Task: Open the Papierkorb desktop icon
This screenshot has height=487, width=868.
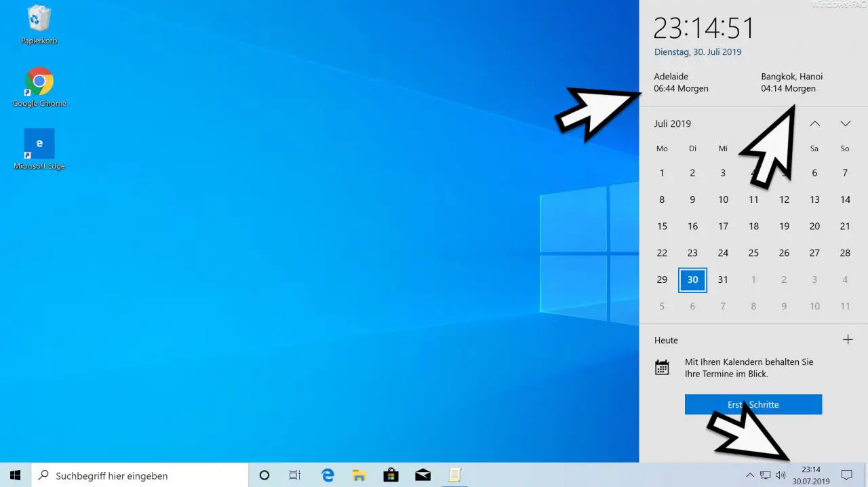Action: [x=39, y=25]
